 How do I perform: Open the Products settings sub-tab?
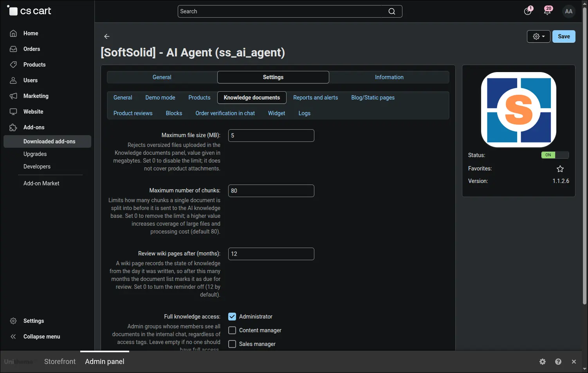(199, 98)
